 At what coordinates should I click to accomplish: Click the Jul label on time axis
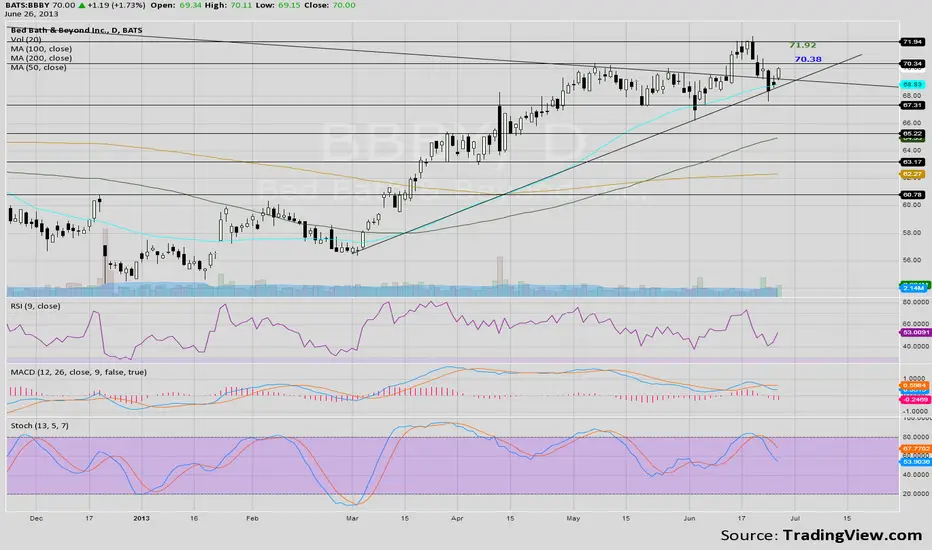(x=794, y=518)
